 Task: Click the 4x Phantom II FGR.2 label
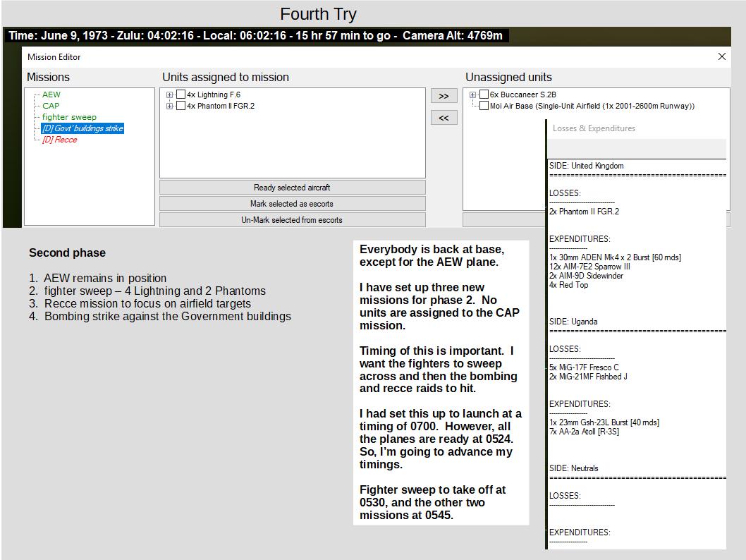click(x=221, y=106)
